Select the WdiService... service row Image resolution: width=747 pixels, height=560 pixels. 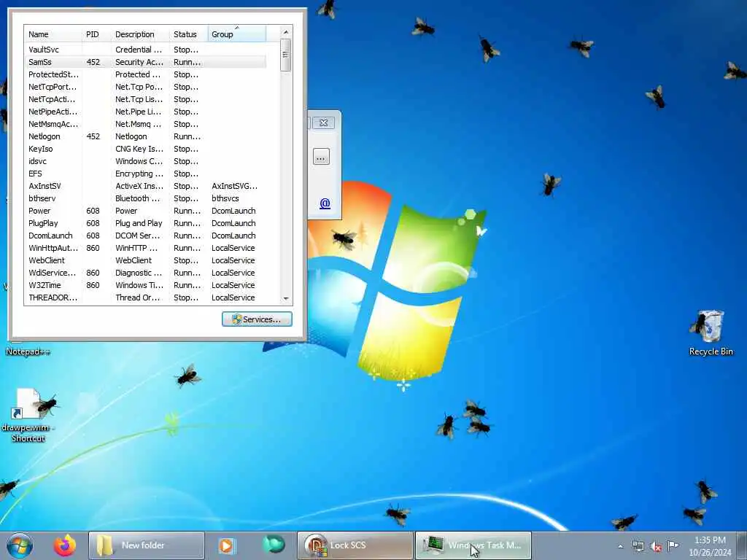[145, 273]
